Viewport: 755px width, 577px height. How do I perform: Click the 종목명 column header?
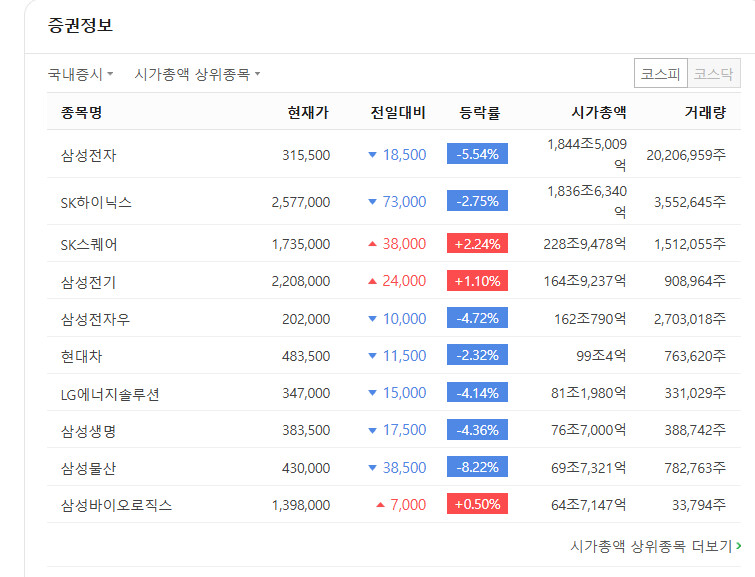coord(81,113)
